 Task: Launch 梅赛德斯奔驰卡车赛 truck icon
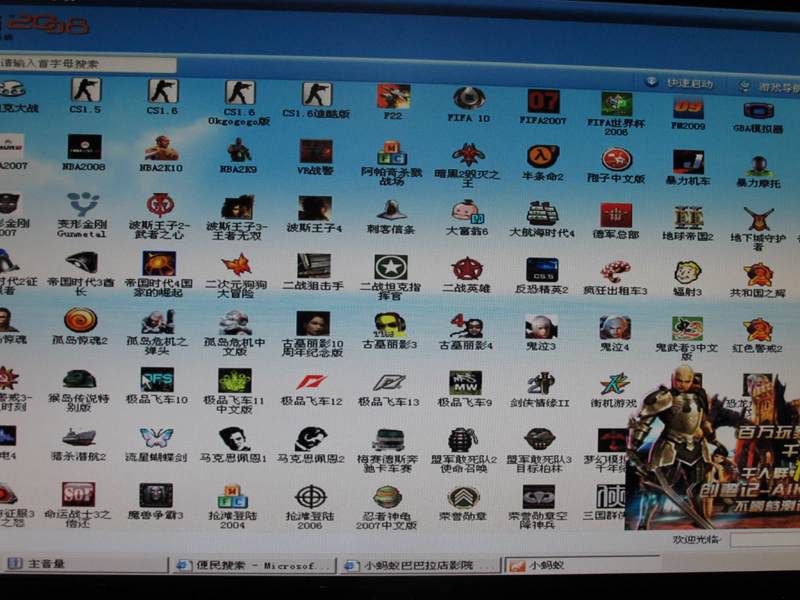388,439
